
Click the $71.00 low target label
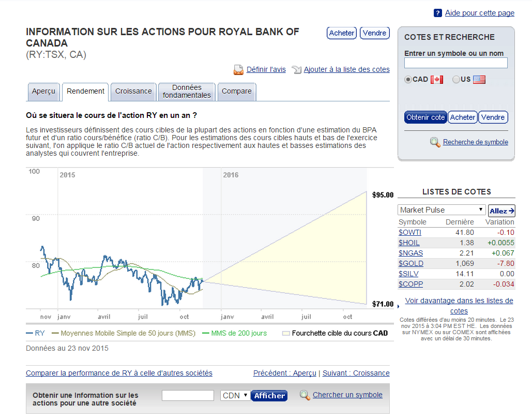383,304
